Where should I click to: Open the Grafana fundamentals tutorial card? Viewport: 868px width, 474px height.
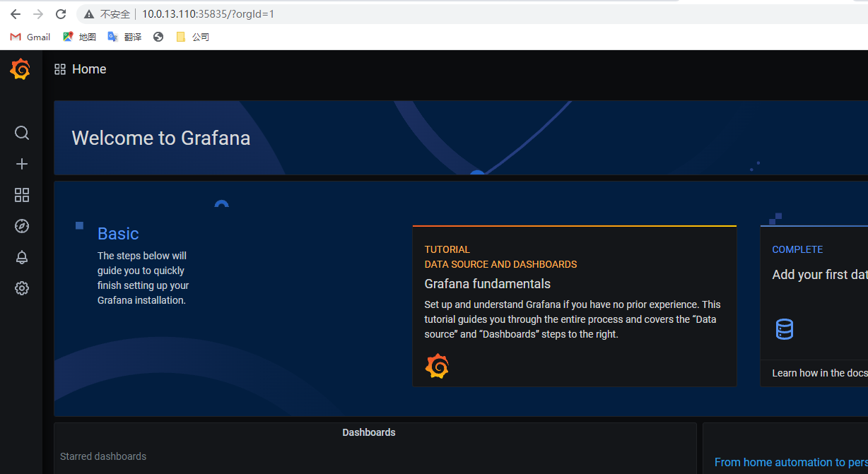(x=574, y=306)
